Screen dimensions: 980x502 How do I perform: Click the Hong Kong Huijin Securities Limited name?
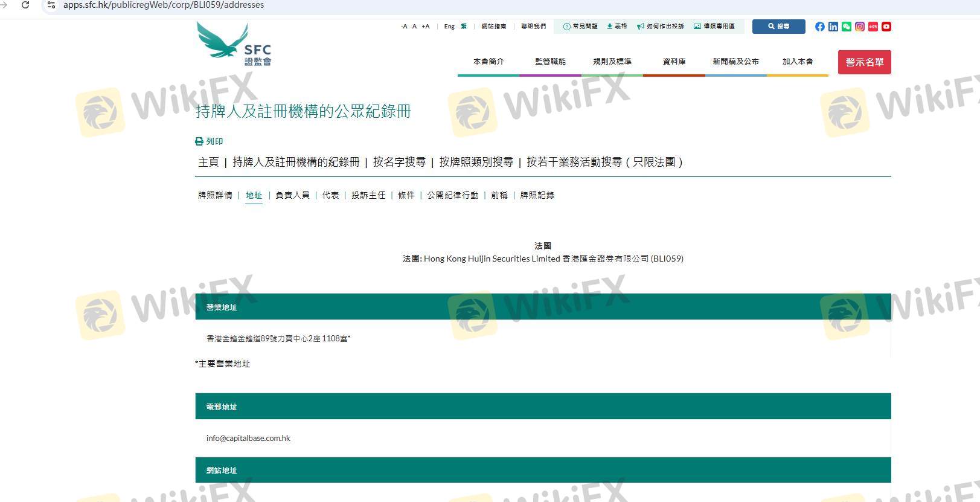(492, 259)
